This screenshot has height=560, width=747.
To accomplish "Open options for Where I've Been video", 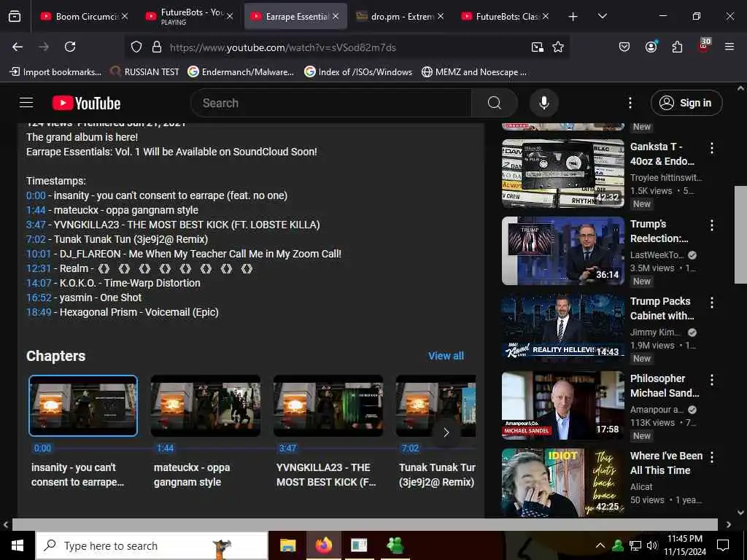I will tap(712, 457).
